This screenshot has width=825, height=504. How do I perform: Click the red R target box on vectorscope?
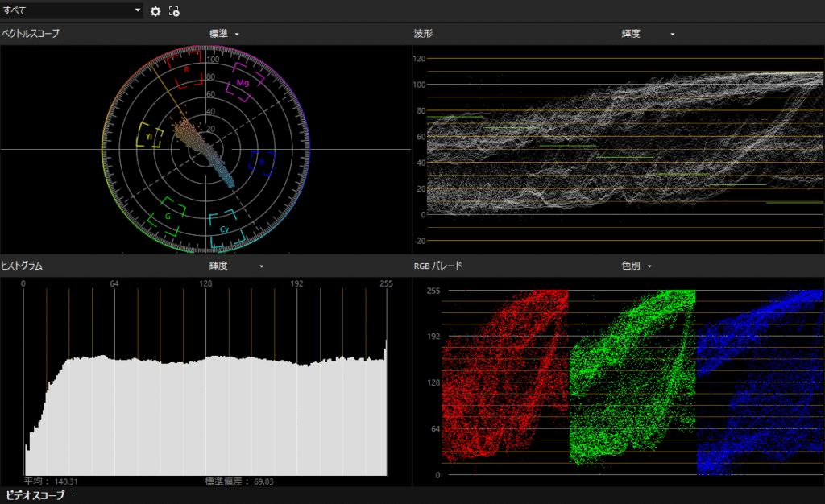(x=187, y=71)
